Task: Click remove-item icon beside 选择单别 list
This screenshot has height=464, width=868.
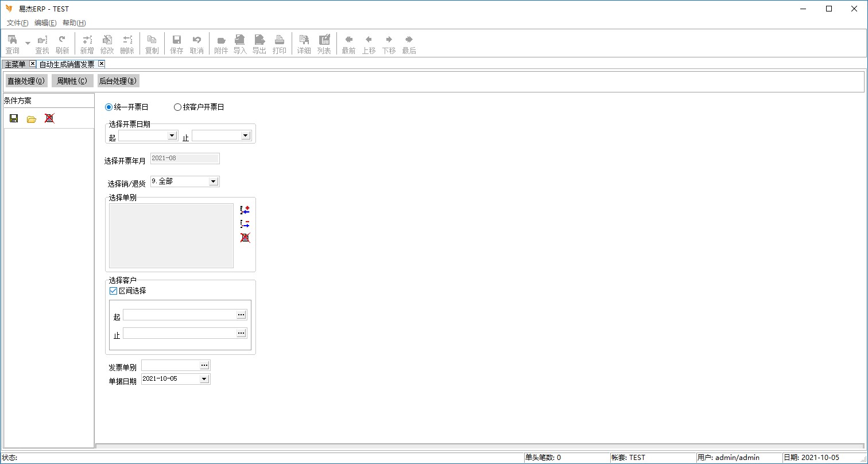Action: [x=245, y=224]
